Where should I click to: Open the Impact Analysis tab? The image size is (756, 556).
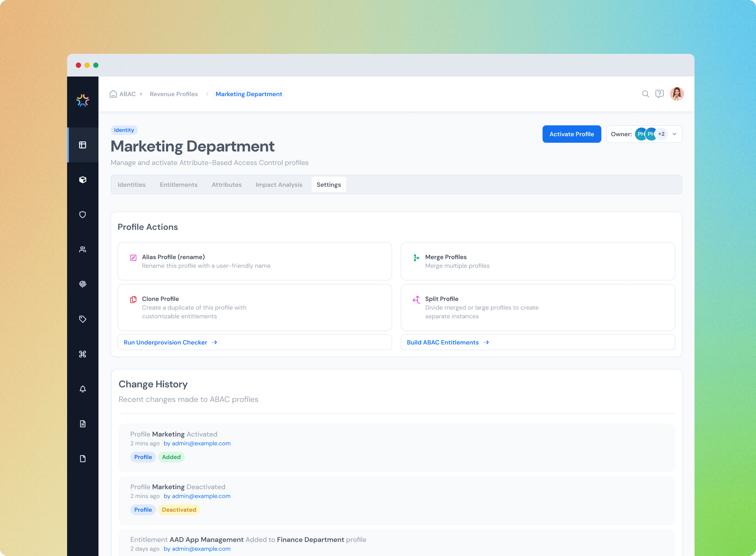coord(278,185)
